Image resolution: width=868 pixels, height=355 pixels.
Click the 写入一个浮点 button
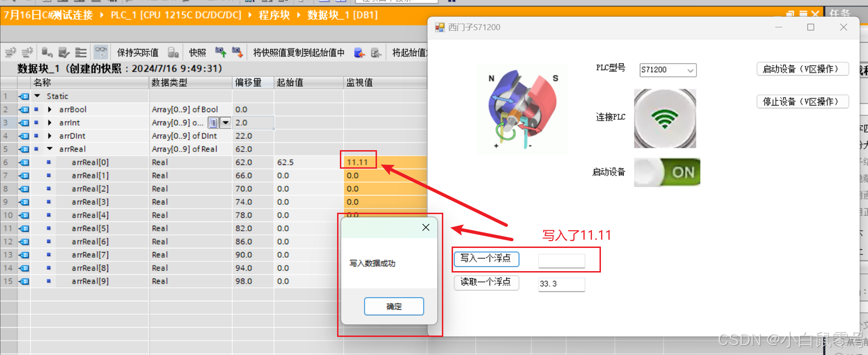(486, 259)
